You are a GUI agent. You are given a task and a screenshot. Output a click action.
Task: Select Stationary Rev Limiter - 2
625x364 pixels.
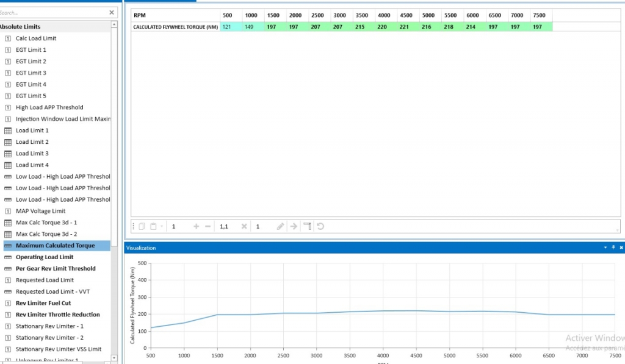[49, 338]
